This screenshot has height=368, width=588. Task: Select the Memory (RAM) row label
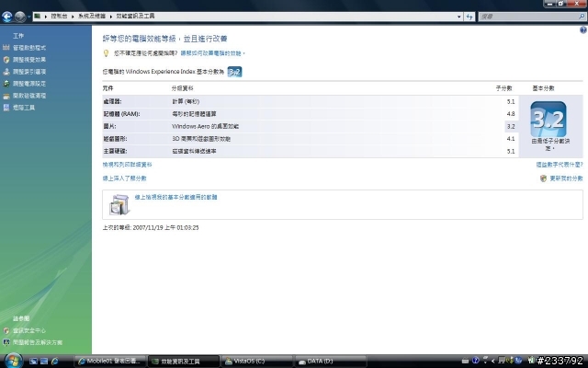pyautogui.click(x=121, y=114)
